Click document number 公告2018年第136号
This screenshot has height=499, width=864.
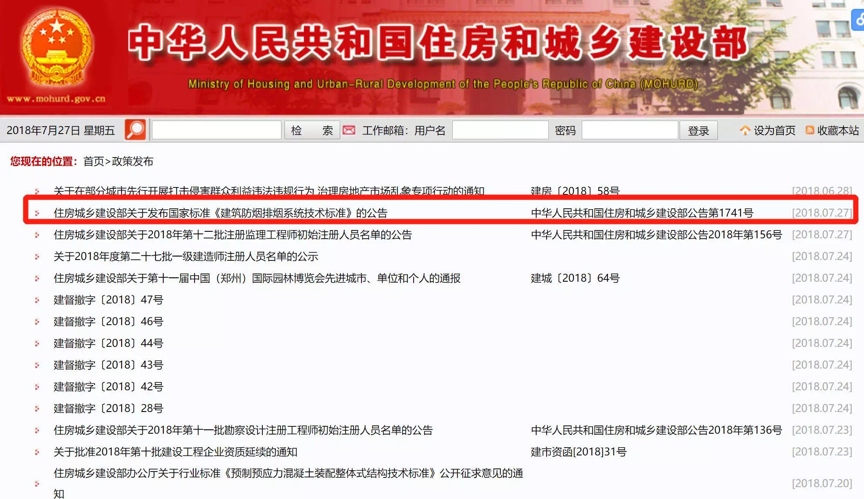pyautogui.click(x=656, y=430)
